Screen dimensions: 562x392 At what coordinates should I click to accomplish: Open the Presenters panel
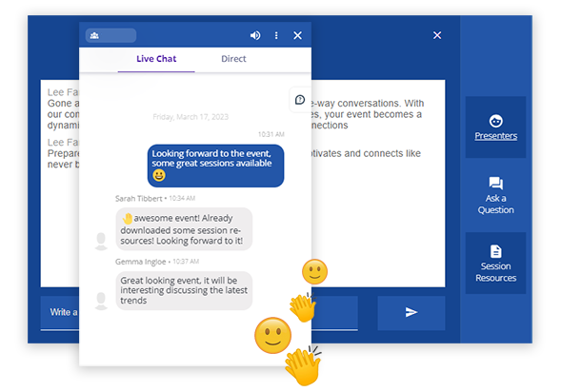click(x=495, y=127)
